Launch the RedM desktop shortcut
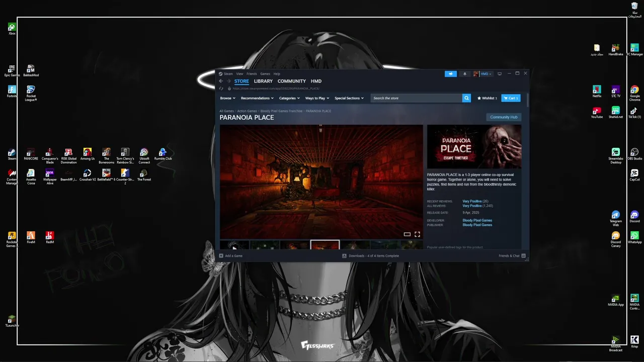The image size is (644, 362). 49,237
